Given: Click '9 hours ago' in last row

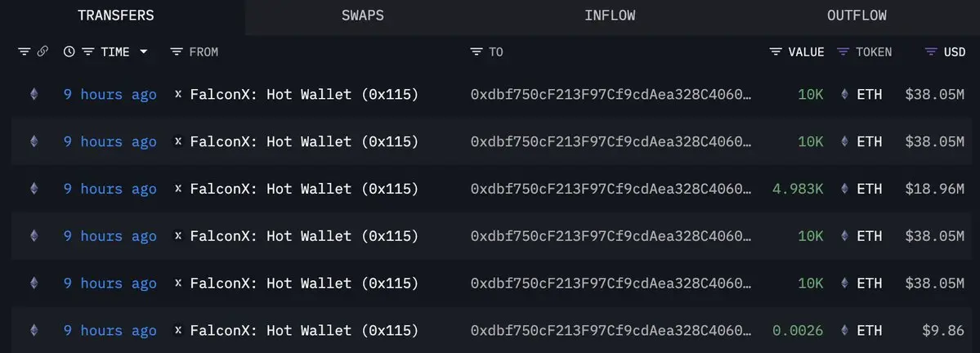Looking at the screenshot, I should click(x=110, y=330).
